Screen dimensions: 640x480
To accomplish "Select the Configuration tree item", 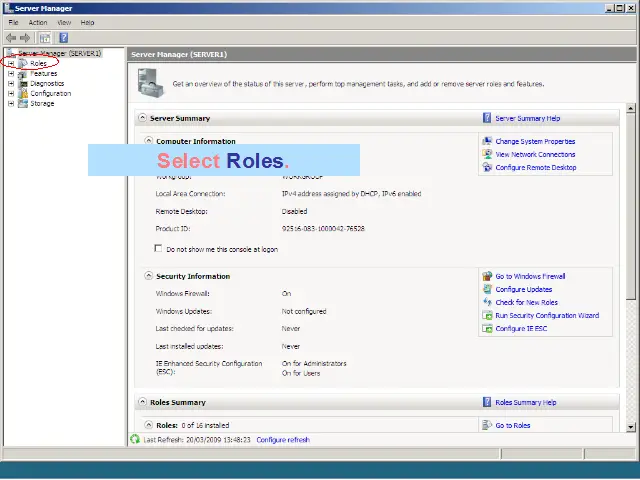I will tap(51, 93).
